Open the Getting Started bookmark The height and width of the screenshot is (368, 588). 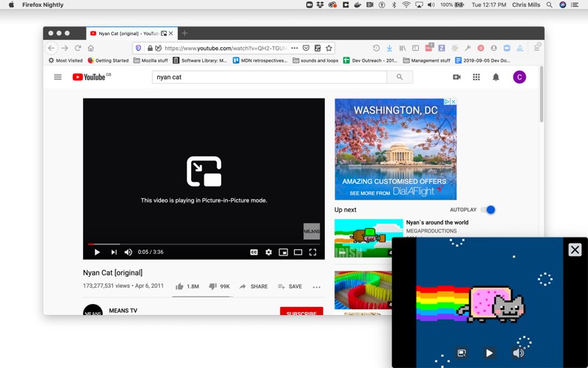[108, 60]
